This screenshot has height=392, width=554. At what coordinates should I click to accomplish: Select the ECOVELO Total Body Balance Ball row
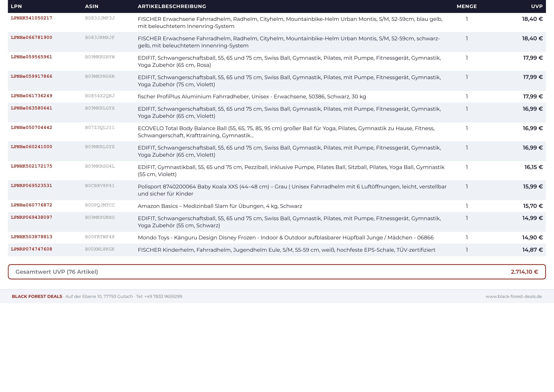pyautogui.click(x=277, y=132)
